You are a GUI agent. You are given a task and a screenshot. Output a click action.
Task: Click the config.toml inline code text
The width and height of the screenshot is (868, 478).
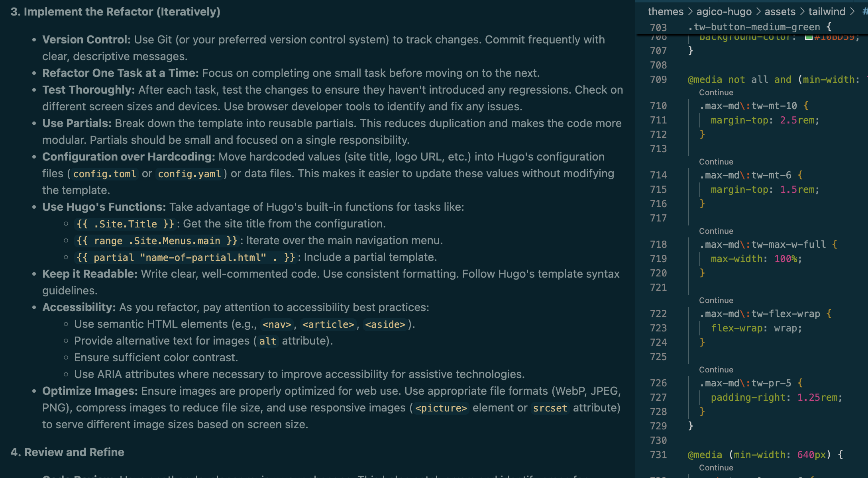tap(104, 174)
